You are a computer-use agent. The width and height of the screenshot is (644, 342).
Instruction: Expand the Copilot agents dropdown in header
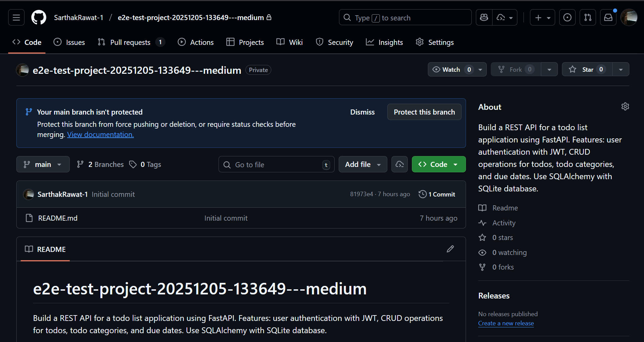(x=505, y=17)
